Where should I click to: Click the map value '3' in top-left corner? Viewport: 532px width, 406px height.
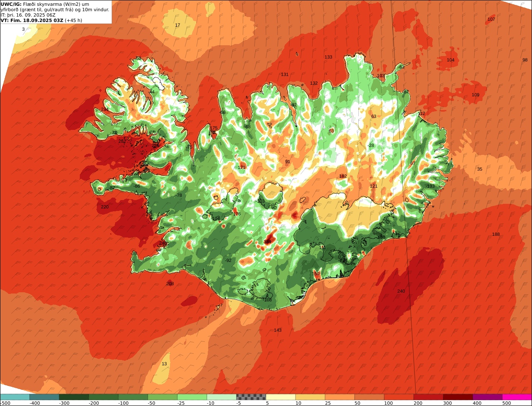[23, 29]
